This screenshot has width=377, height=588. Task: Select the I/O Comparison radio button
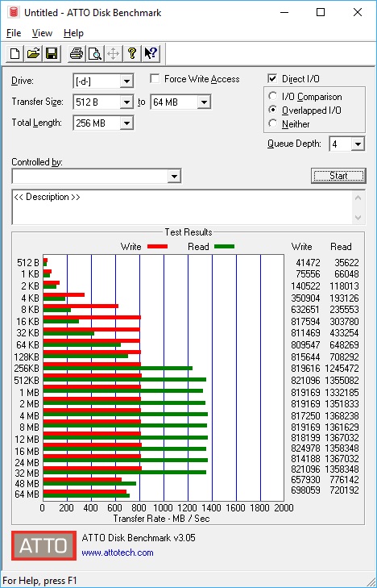tap(272, 96)
